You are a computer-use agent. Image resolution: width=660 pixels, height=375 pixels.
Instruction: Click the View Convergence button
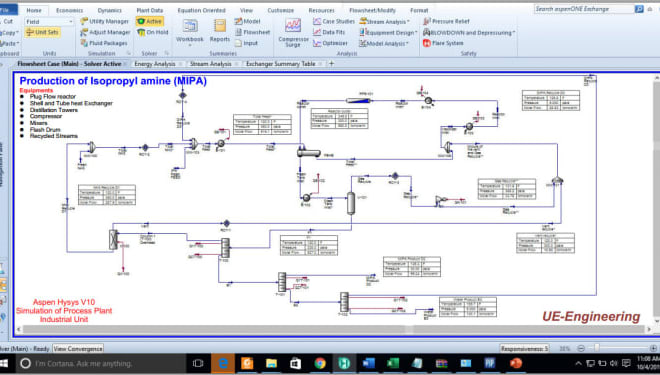[78, 348]
